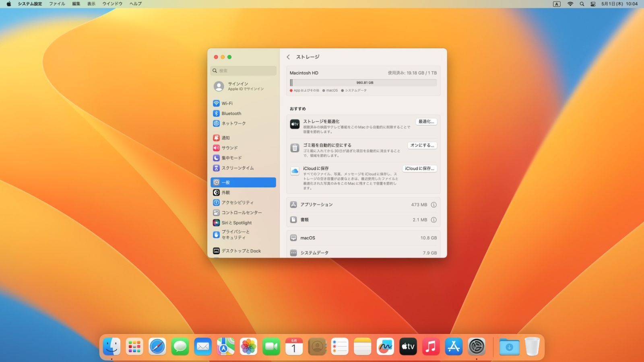The height and width of the screenshot is (362, 644).
Task: Open アクセシビリティ settings
Action: click(x=243, y=202)
